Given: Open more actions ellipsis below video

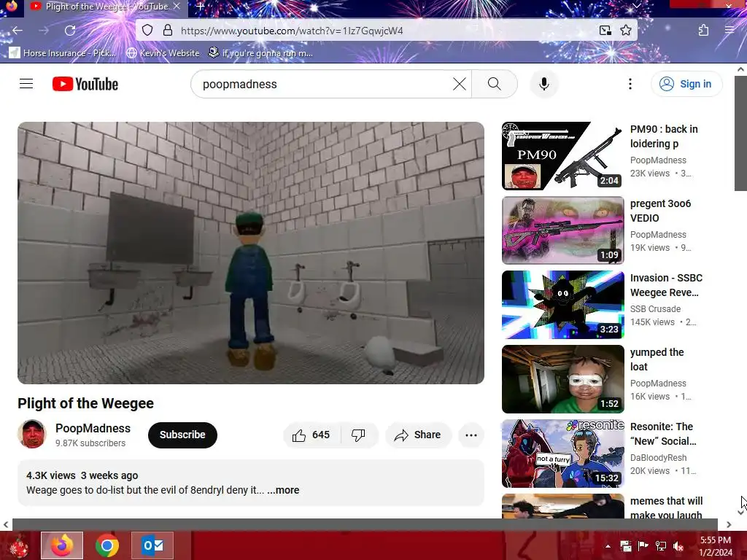Looking at the screenshot, I should click(471, 435).
